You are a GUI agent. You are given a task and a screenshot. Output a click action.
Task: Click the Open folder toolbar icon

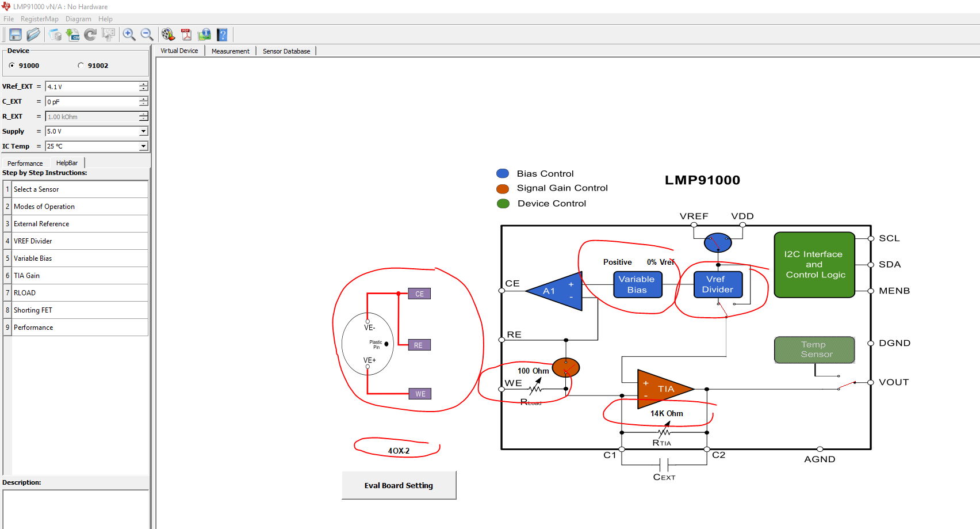pos(33,35)
